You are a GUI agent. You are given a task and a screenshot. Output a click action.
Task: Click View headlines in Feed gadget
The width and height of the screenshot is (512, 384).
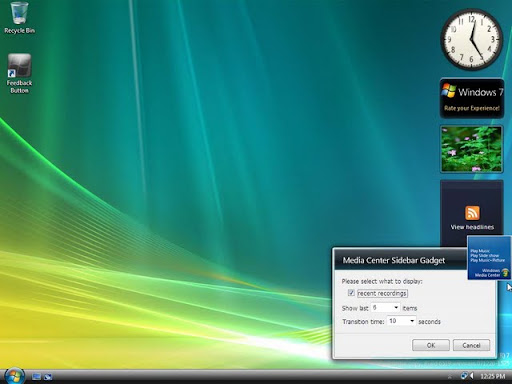(x=472, y=227)
